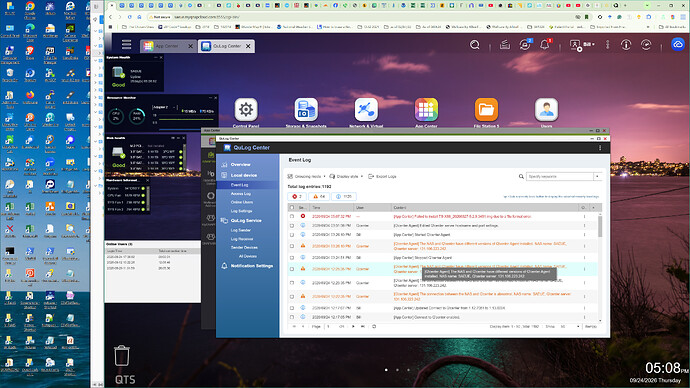The image size is (690, 388).
Task: Open the QTS search magnifier icon
Action: 474,45
